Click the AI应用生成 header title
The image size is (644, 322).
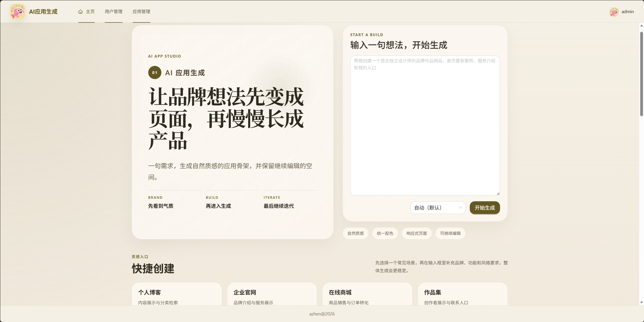click(43, 12)
